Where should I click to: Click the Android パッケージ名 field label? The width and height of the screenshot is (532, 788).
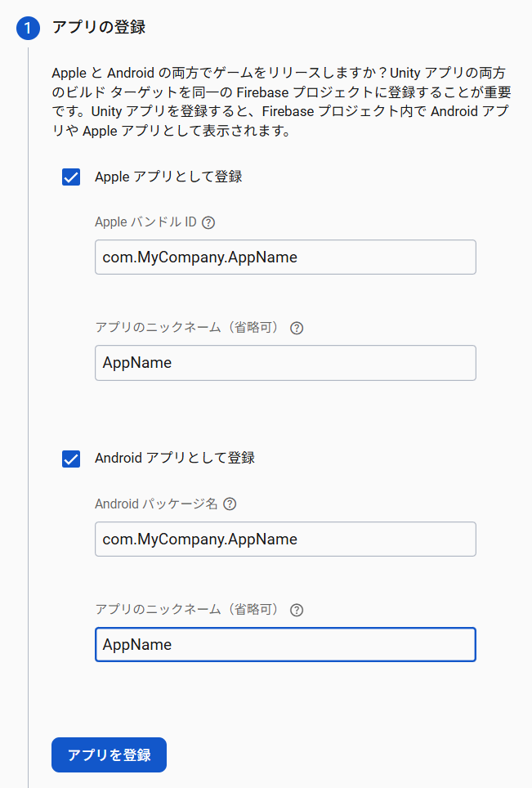[156, 504]
